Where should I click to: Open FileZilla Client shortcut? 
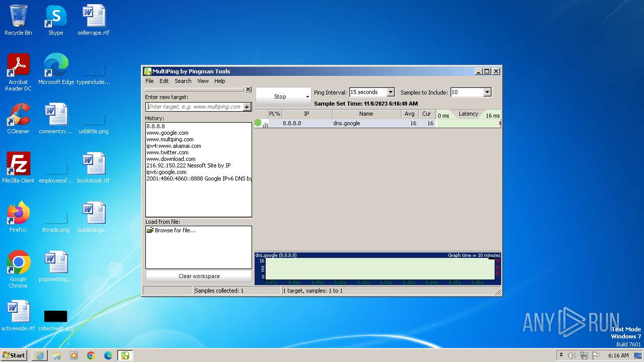pyautogui.click(x=19, y=168)
